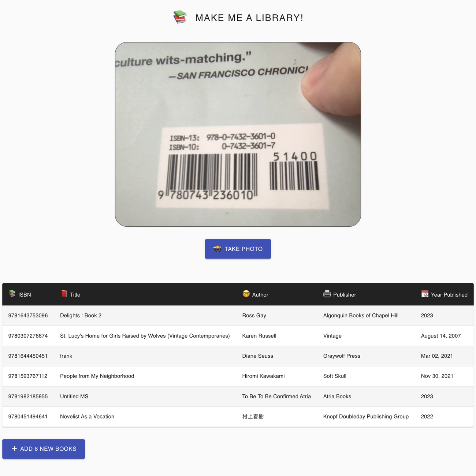Image resolution: width=476 pixels, height=476 pixels.
Task: Click the Publisher column header text
Action: tap(344, 295)
